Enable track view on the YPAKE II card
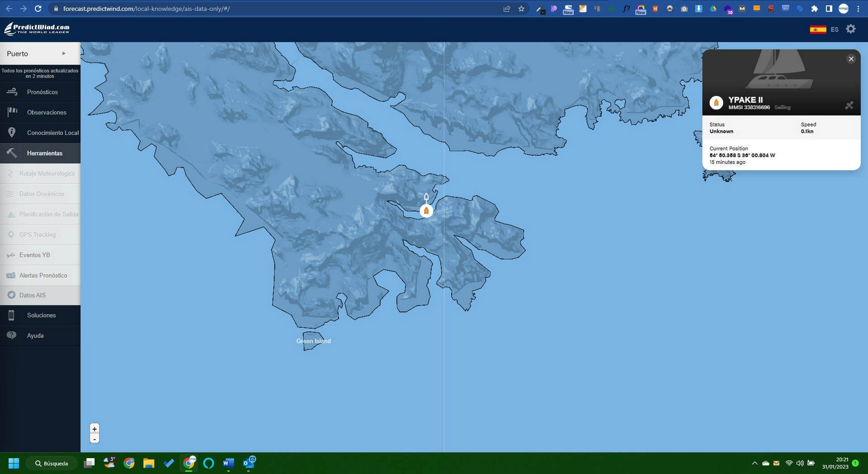 849,105
